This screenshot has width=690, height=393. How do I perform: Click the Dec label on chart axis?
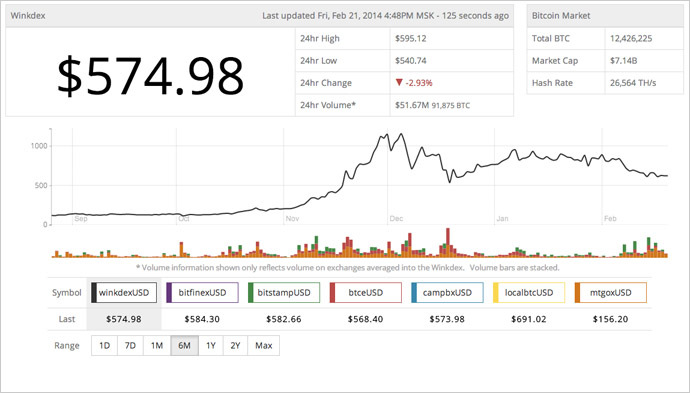396,218
